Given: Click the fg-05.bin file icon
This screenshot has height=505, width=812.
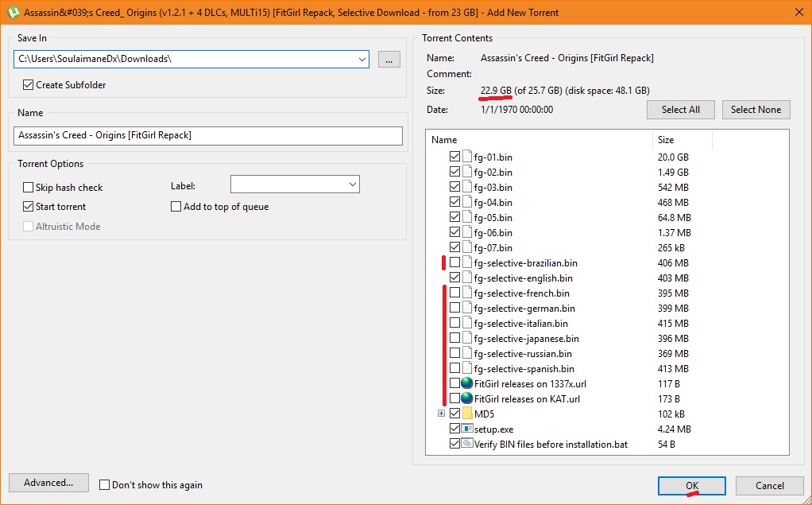Looking at the screenshot, I should (467, 217).
